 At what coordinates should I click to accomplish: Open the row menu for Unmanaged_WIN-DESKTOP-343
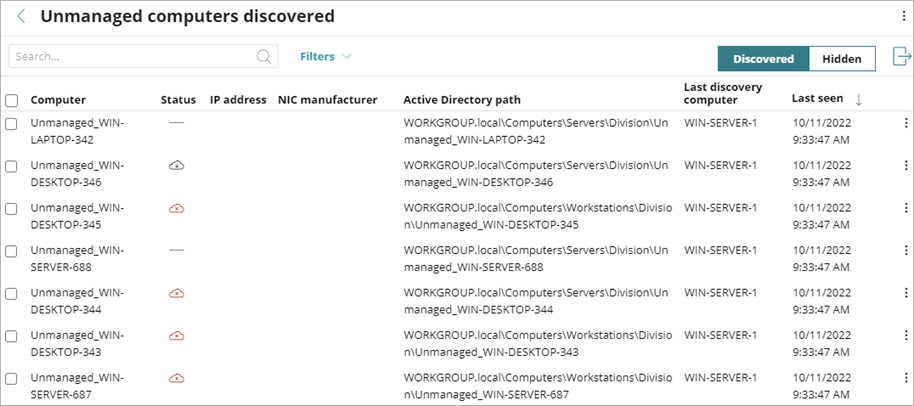tap(905, 336)
